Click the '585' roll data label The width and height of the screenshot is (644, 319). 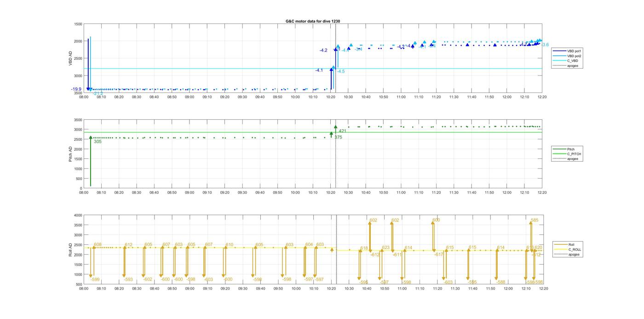pyautogui.click(x=534, y=220)
